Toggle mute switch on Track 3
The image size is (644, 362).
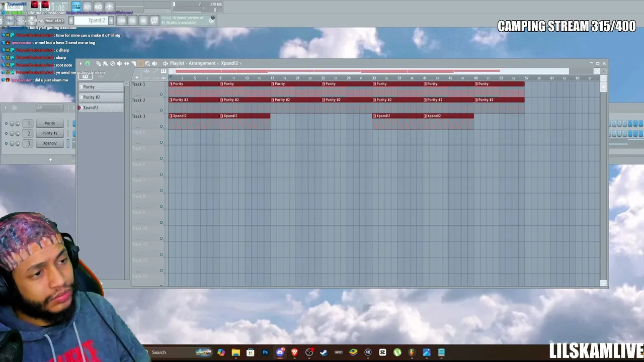[162, 126]
